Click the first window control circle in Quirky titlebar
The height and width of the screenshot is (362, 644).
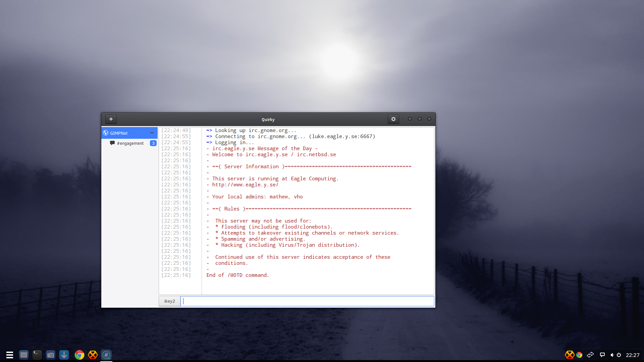pyautogui.click(x=410, y=119)
